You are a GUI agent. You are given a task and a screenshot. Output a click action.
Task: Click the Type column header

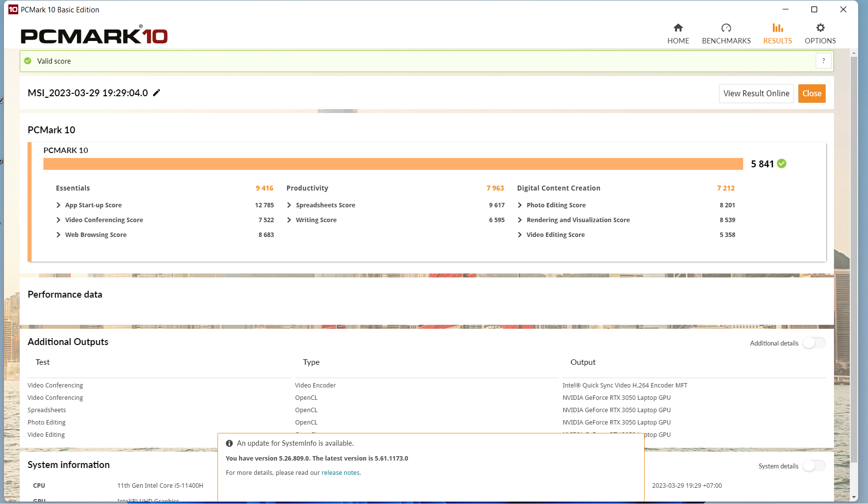(311, 362)
